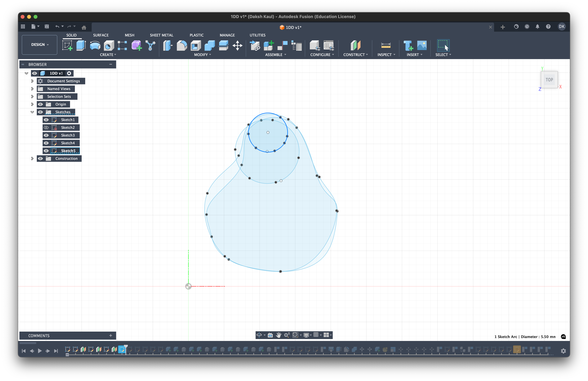Hide Sketch1 using its eye icon

tap(46, 120)
